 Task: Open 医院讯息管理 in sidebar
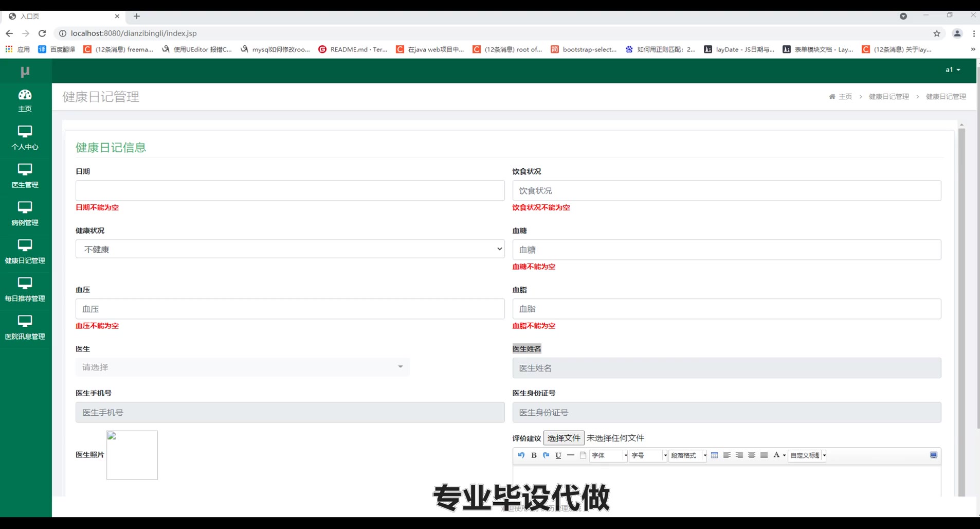coord(25,328)
